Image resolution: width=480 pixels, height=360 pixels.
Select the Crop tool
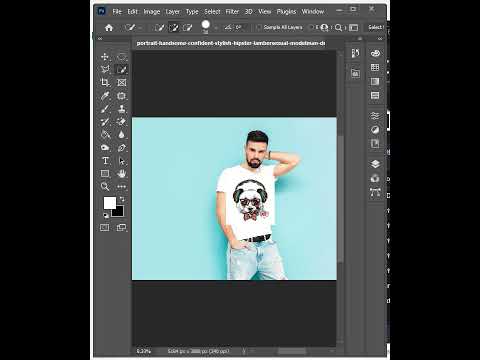[105, 82]
